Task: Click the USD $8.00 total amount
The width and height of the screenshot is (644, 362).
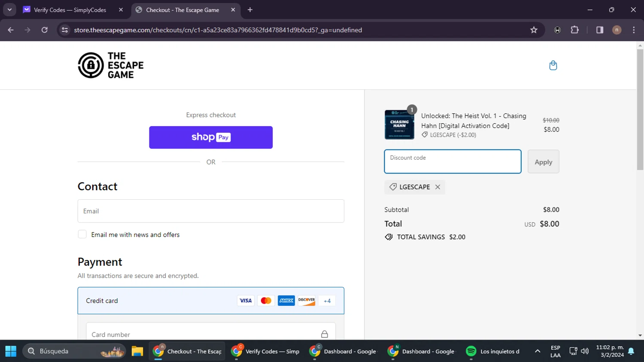Action: (542, 224)
